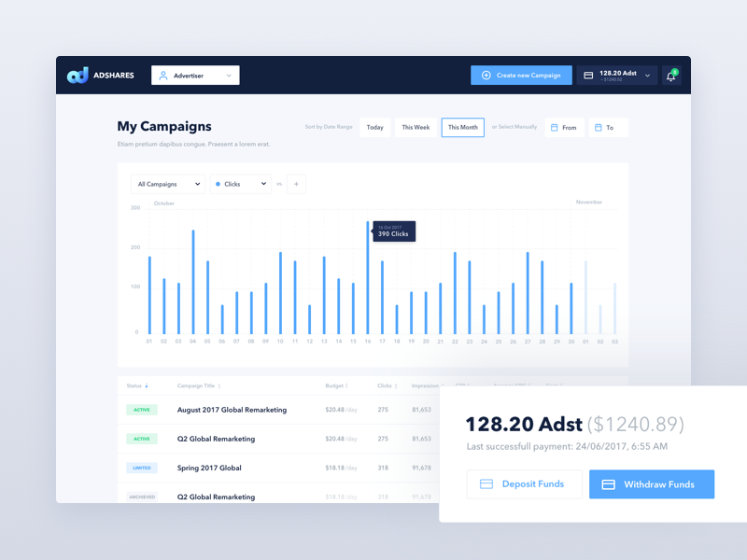Expand the Advertiser role dropdown
Image resolution: width=747 pixels, height=560 pixels.
229,76
